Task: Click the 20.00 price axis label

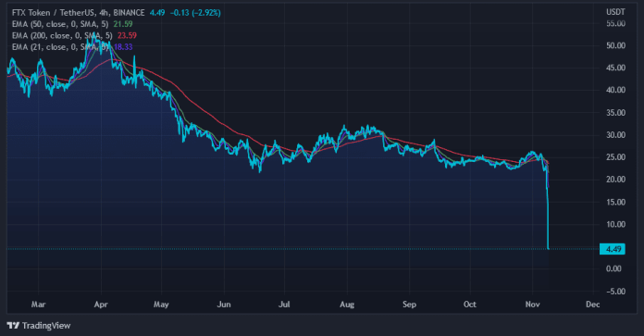Action: [615, 180]
